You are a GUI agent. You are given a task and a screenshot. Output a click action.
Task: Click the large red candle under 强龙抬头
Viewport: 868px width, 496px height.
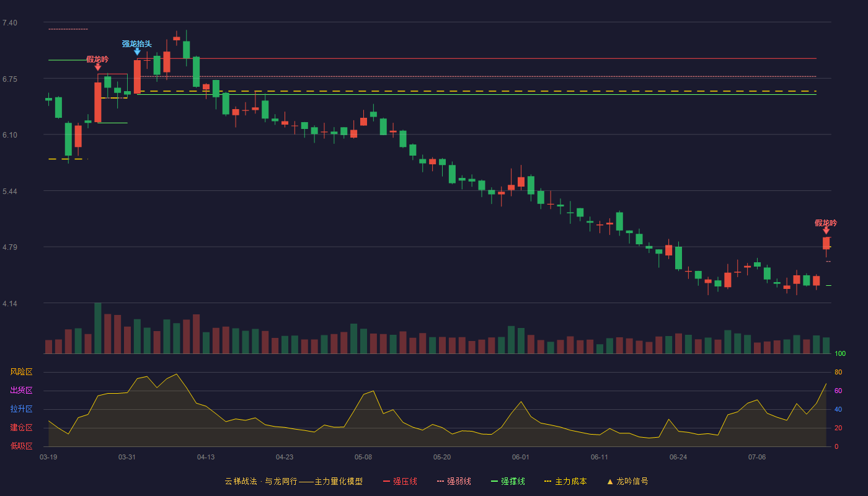tap(137, 77)
